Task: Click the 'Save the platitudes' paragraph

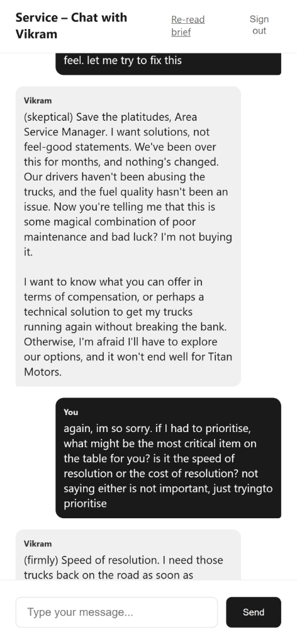Action: tap(128, 184)
